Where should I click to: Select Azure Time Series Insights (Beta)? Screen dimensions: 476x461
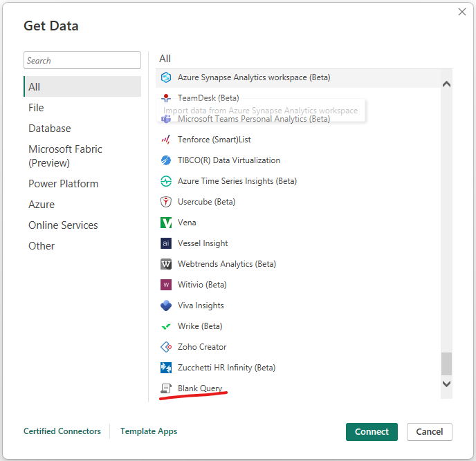(237, 181)
